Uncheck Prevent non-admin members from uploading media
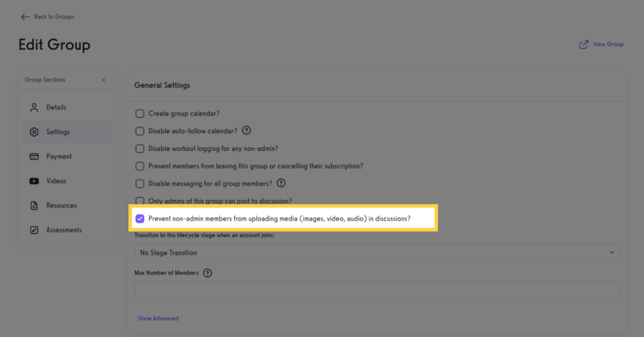Screen dimensions: 644x337 pyautogui.click(x=140, y=218)
